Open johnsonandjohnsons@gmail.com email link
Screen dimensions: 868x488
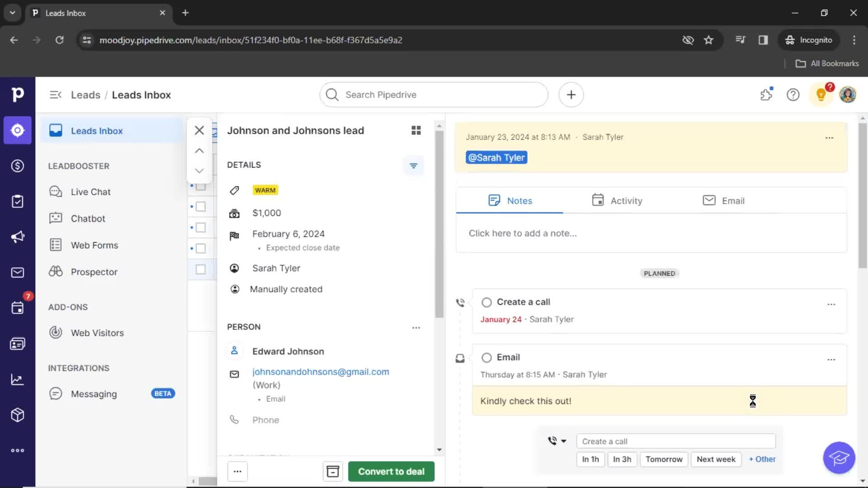point(320,371)
